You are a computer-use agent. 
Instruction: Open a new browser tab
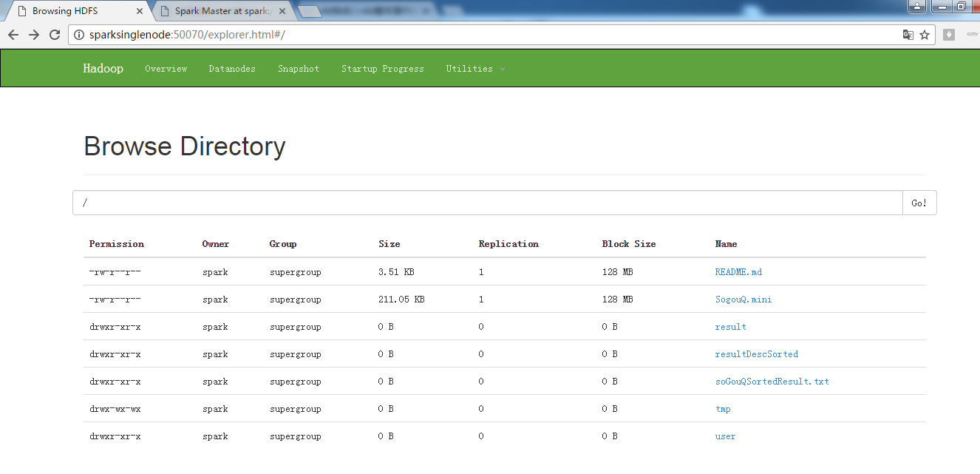click(309, 11)
